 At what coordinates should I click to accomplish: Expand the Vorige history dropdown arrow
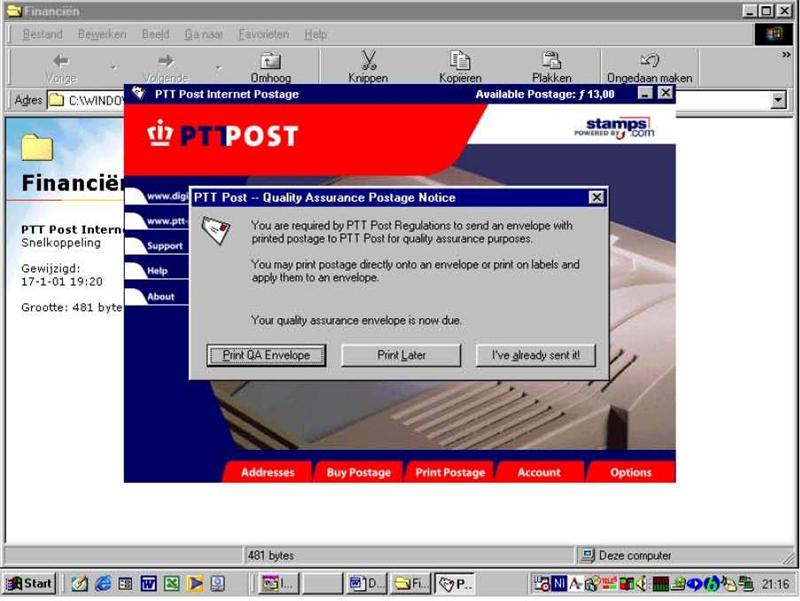[x=113, y=67]
